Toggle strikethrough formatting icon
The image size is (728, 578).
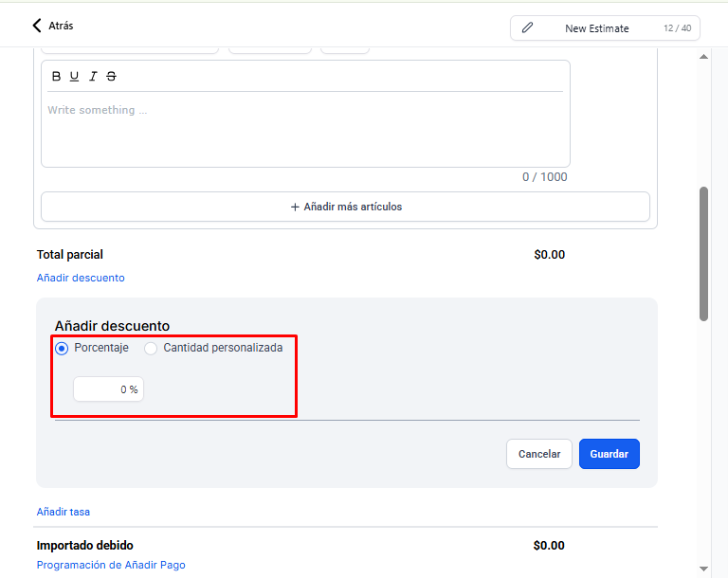[111, 76]
